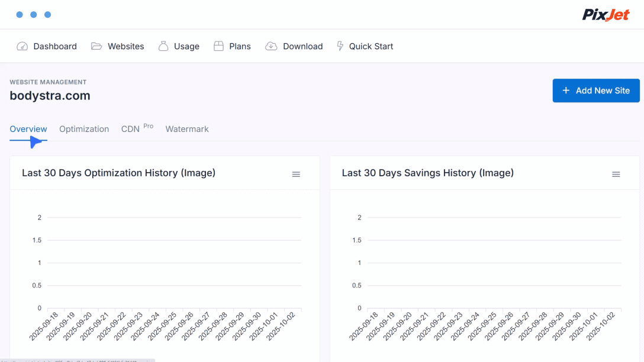
Task: Click the Dashboard gauge icon
Action: [22, 46]
